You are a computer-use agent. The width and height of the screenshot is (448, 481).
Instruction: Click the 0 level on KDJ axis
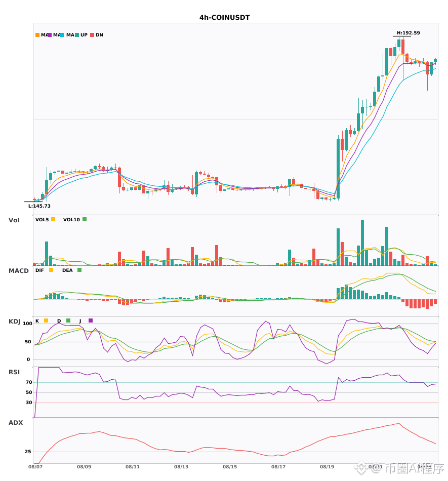28,359
